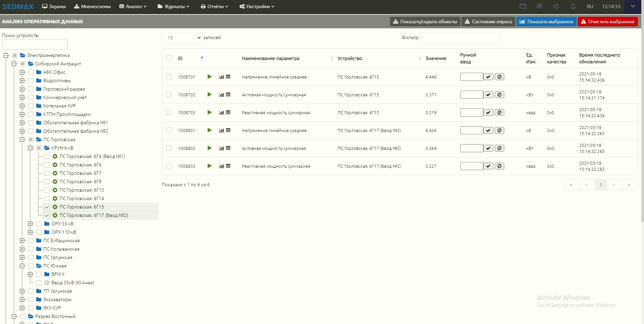Screen dimensions: 644x324
Task: Click cancel circle icon for row 1008803
Action: [500, 166]
